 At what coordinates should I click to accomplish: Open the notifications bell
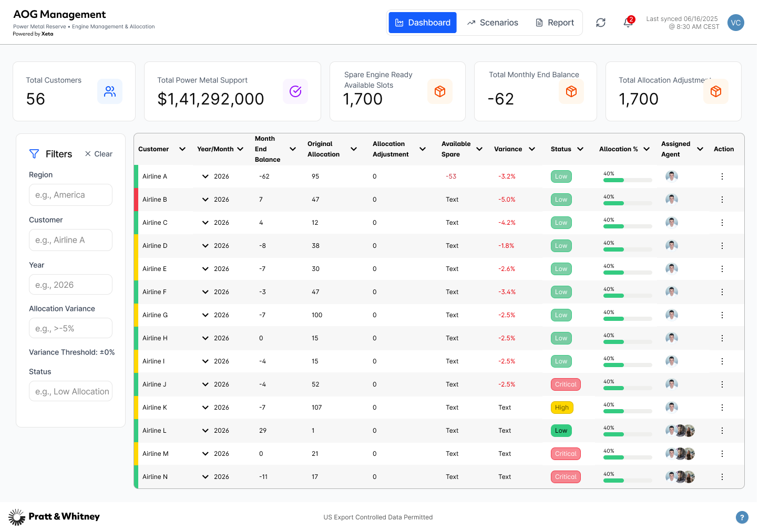click(628, 22)
